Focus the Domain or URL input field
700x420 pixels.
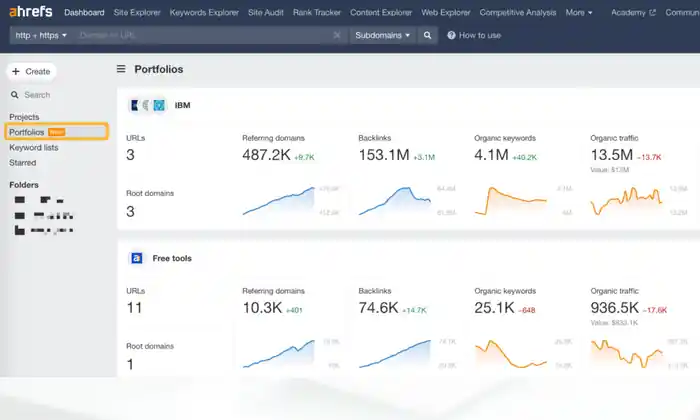click(x=203, y=35)
